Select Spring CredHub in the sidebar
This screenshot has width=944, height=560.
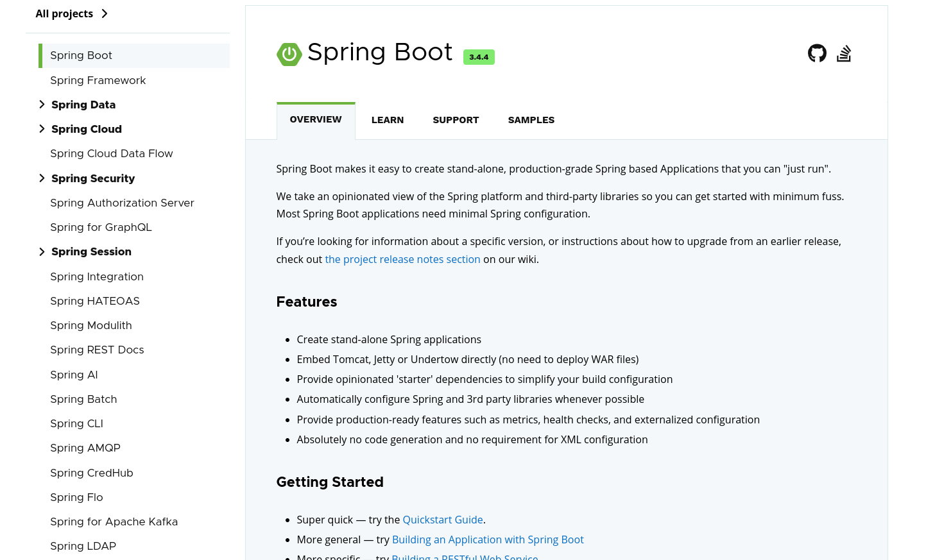(92, 473)
